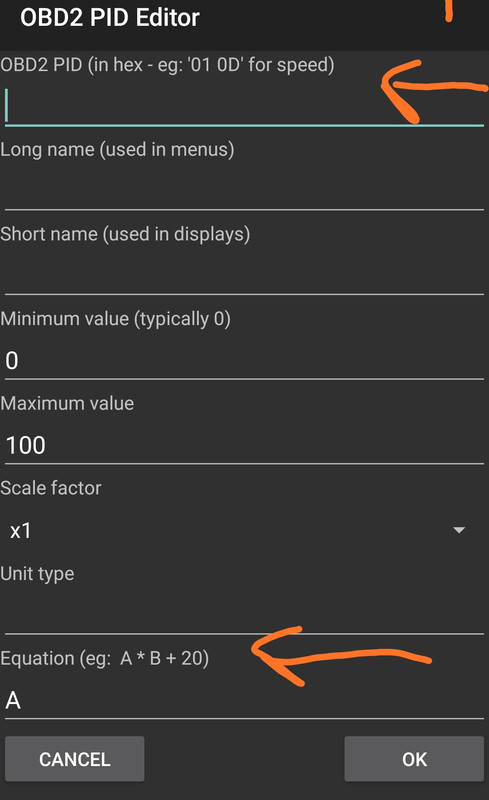Click the 'Maximum value' label
This screenshot has height=800, width=489.
[x=67, y=404]
